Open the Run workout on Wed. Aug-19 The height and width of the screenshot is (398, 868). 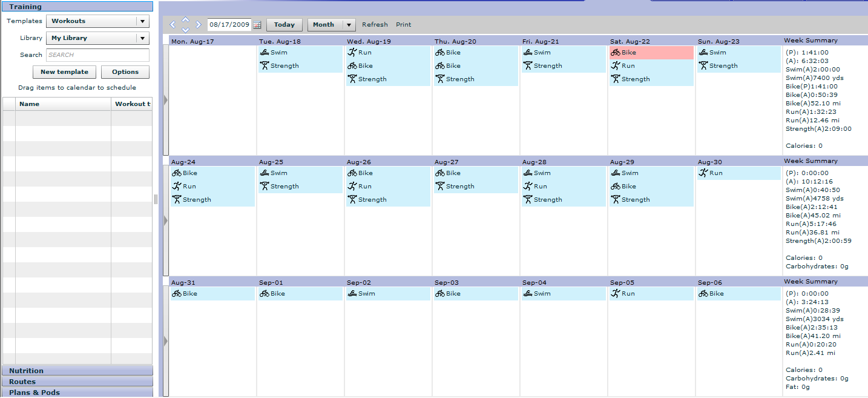[x=388, y=53]
